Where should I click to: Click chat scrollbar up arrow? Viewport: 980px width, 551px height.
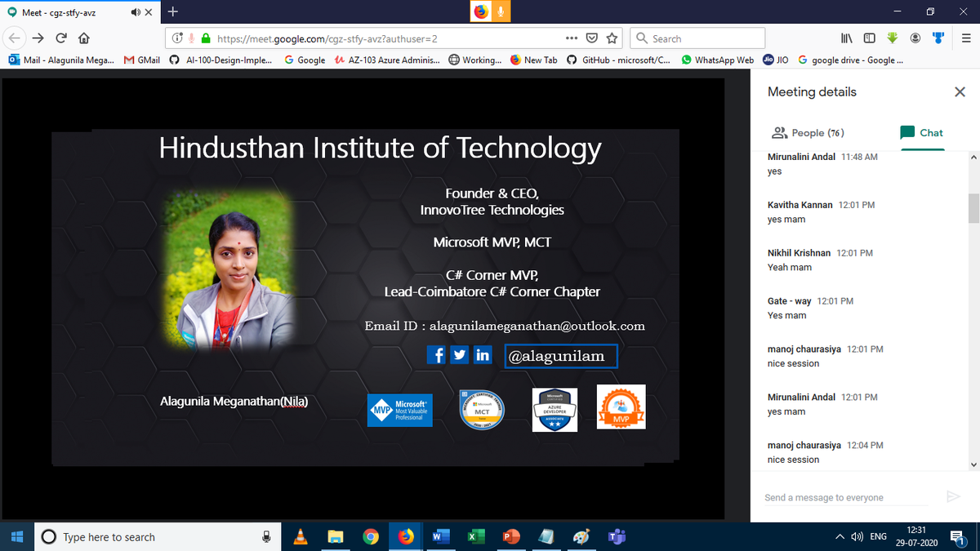tap(973, 157)
